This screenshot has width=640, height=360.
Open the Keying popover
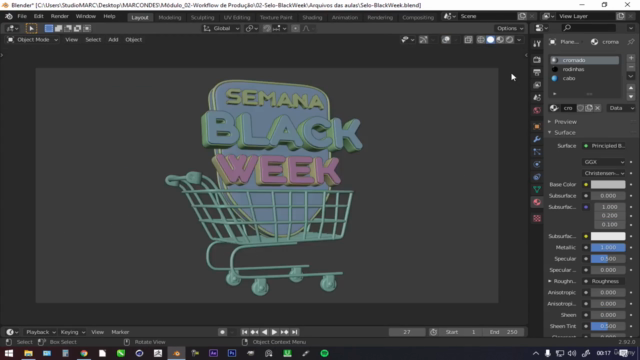[x=72, y=332]
